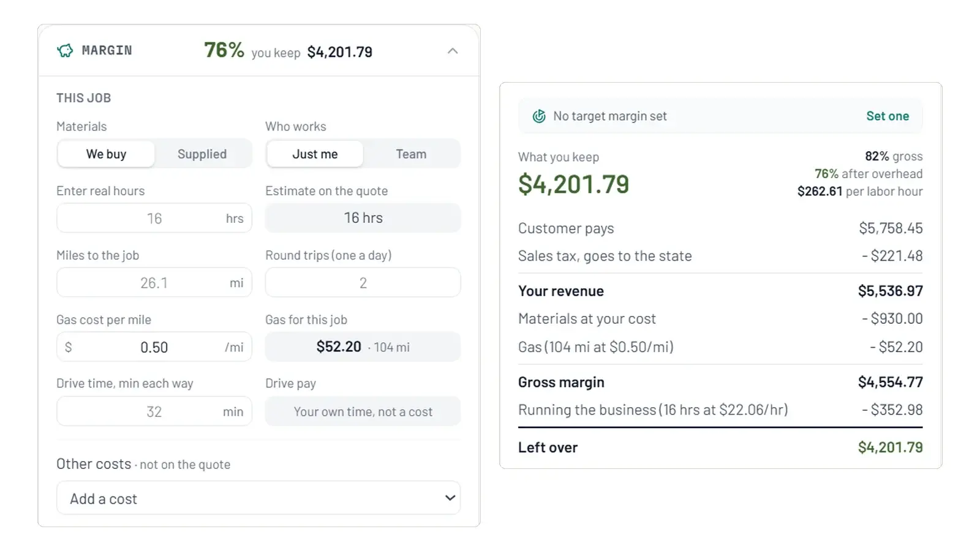Switch materials to Supplied
Viewport: 980px width, 551px height.
[x=202, y=154]
